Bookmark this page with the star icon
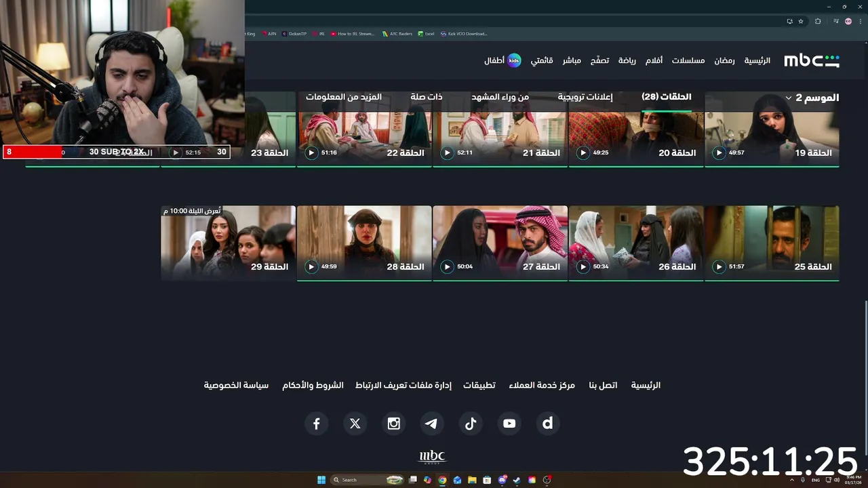 [801, 21]
